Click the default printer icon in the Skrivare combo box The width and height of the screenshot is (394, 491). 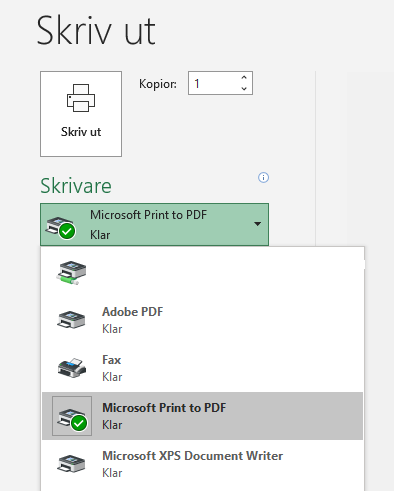pyautogui.click(x=61, y=227)
